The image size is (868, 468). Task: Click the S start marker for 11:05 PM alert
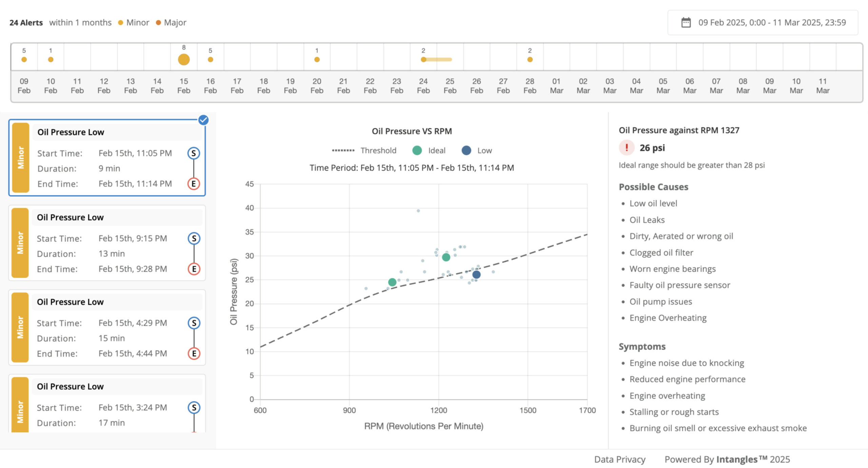(x=194, y=153)
